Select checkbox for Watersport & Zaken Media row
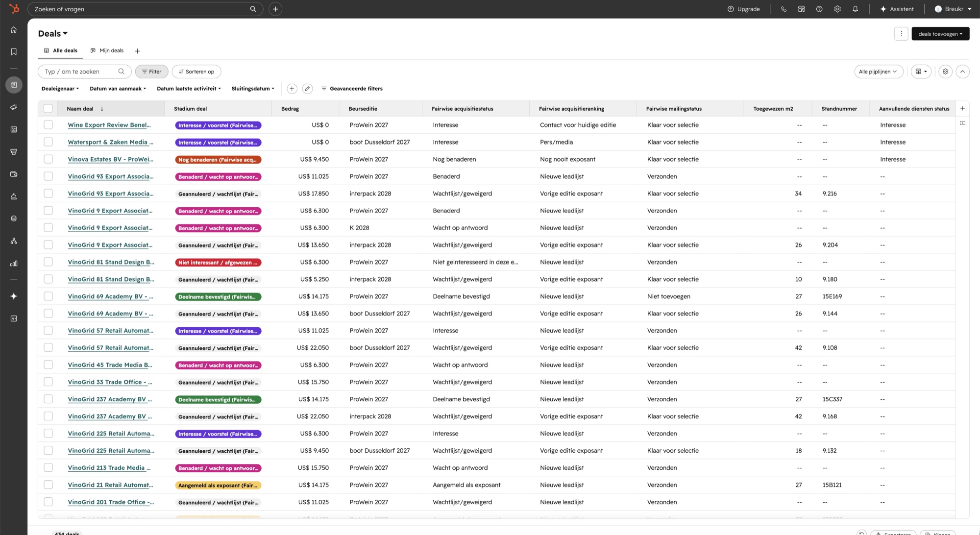 48,142
